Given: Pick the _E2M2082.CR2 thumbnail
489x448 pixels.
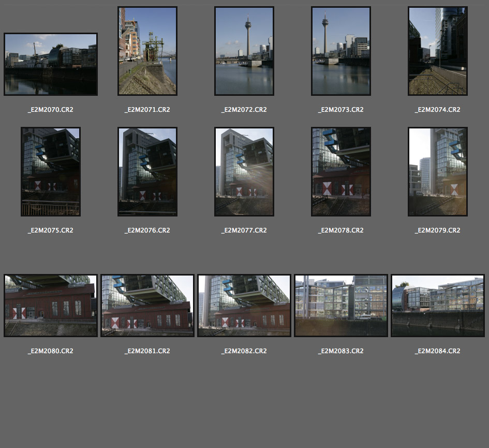Looking at the screenshot, I should tap(244, 306).
